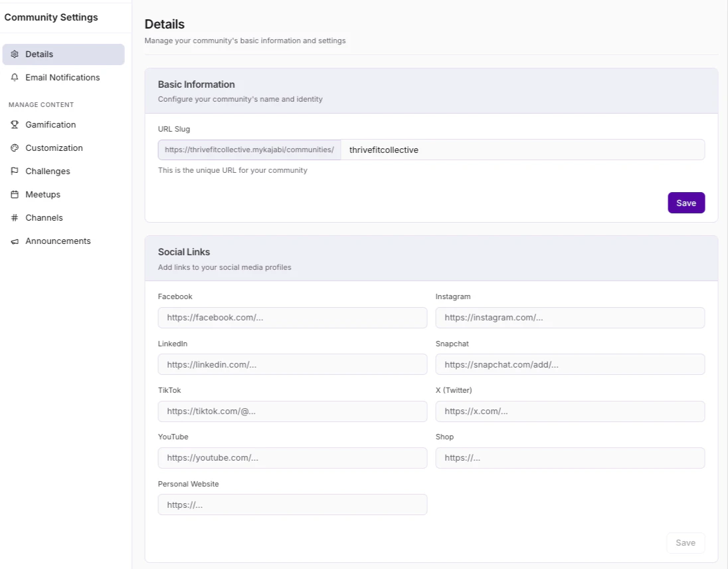Click the calendar icon for Meetups
Viewport: 728px width, 569px height.
[15, 195]
